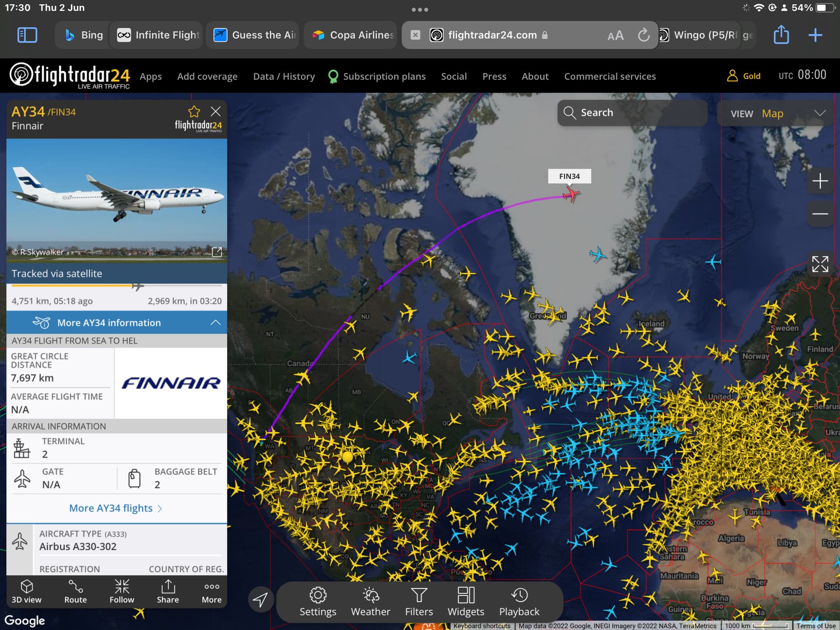Click the flight Search field
The width and height of the screenshot is (840, 630).
632,113
